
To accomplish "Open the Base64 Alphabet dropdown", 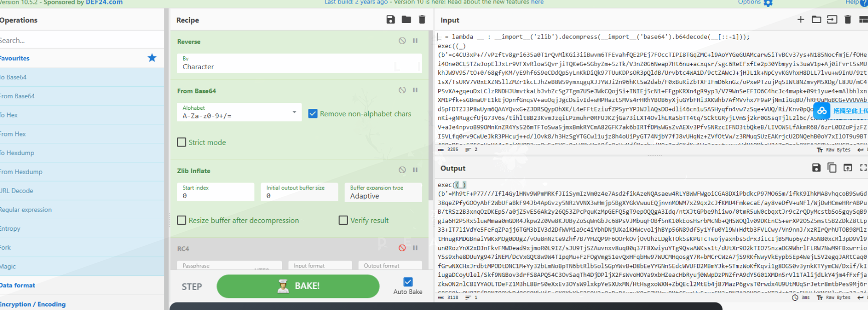I will pos(238,112).
